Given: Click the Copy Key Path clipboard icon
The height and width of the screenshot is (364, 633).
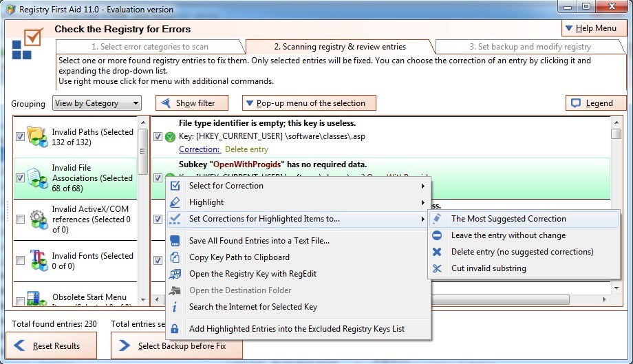Looking at the screenshot, I should tap(175, 257).
